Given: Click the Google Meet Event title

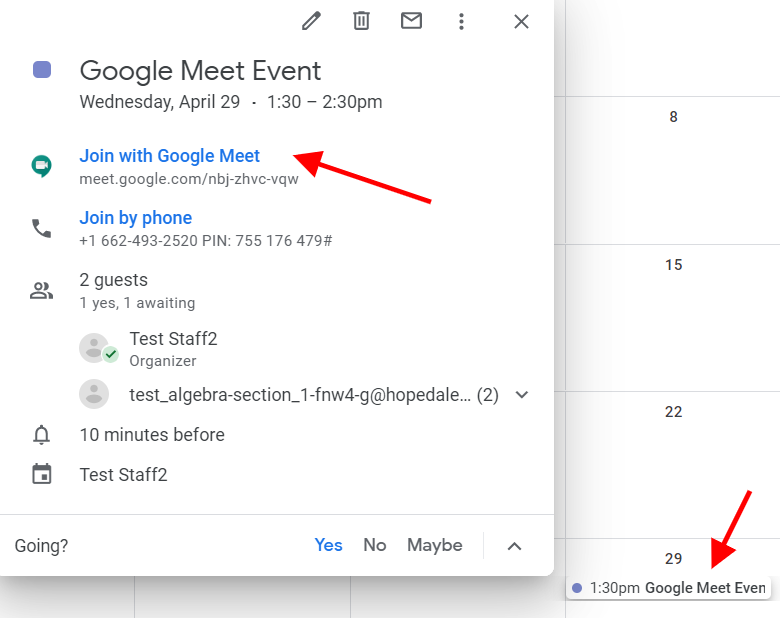Looking at the screenshot, I should (x=200, y=71).
